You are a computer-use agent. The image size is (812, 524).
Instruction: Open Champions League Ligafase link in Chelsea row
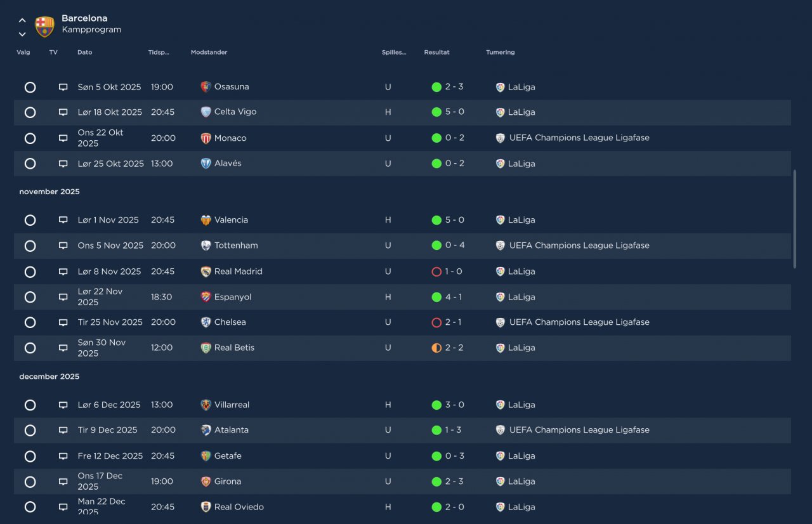579,322
